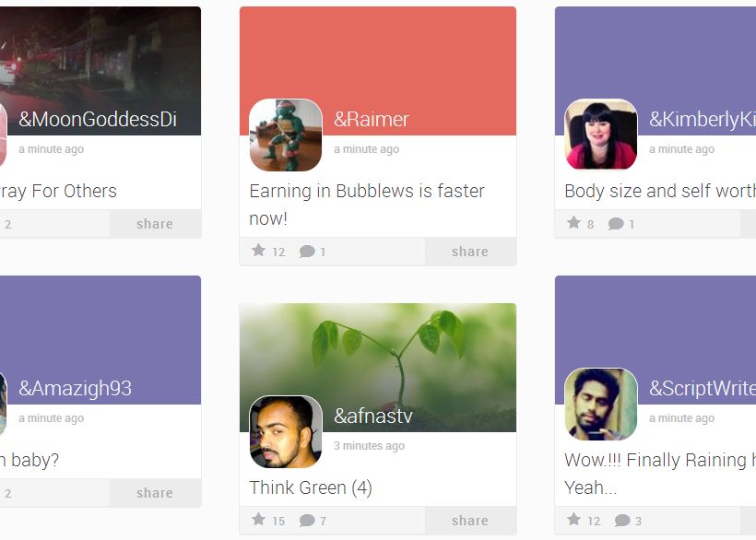Select afnastv's avatar picture
This screenshot has width=756, height=540.
tap(286, 431)
